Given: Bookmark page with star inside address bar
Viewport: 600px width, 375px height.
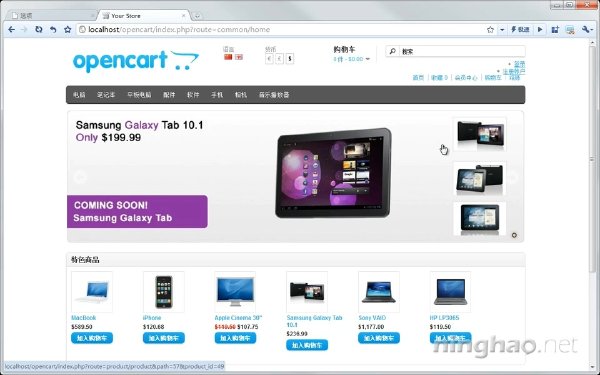Looking at the screenshot, I should click(490, 29).
